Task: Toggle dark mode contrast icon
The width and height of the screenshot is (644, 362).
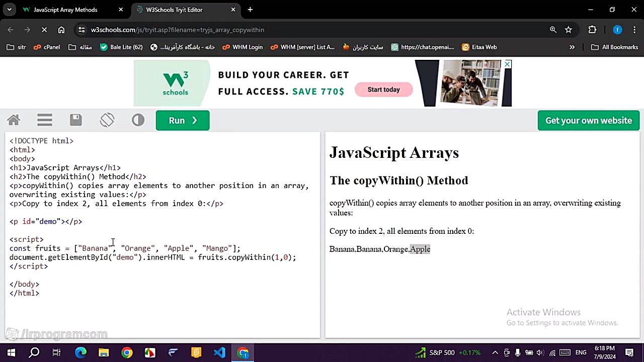Action: click(138, 120)
